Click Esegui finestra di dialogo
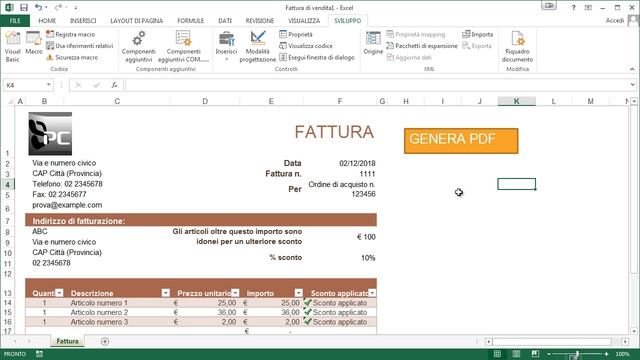The width and height of the screenshot is (640, 360). pos(317,58)
